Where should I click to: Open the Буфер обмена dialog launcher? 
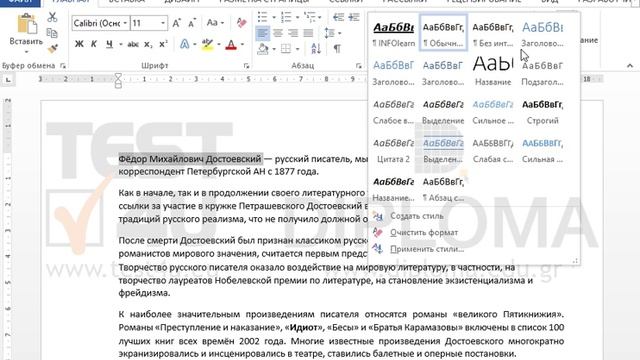(63, 66)
